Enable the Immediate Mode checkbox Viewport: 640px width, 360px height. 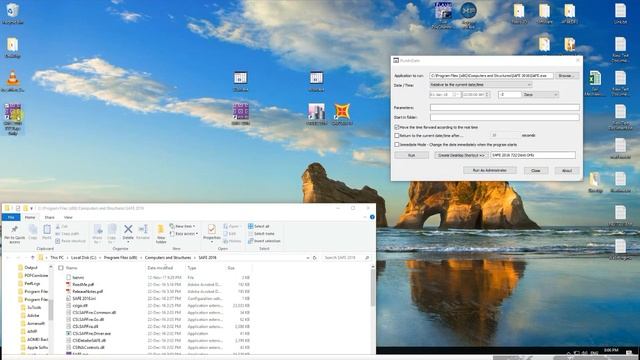(x=397, y=144)
